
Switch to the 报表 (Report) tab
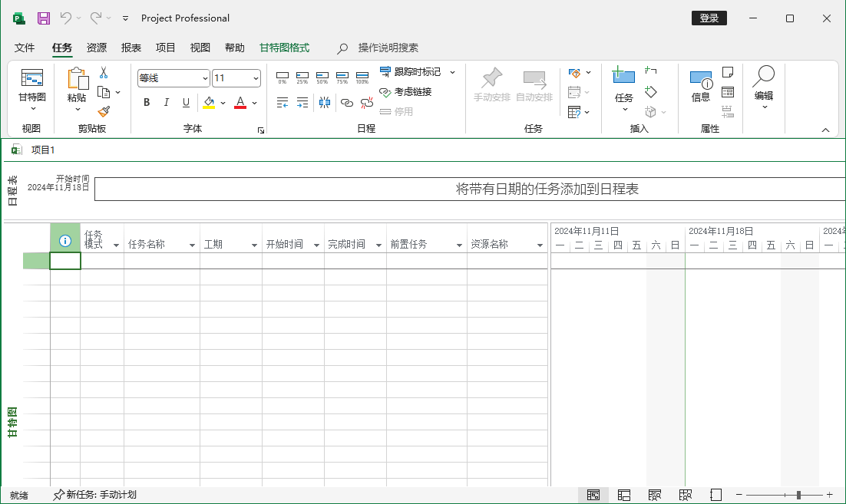click(131, 48)
